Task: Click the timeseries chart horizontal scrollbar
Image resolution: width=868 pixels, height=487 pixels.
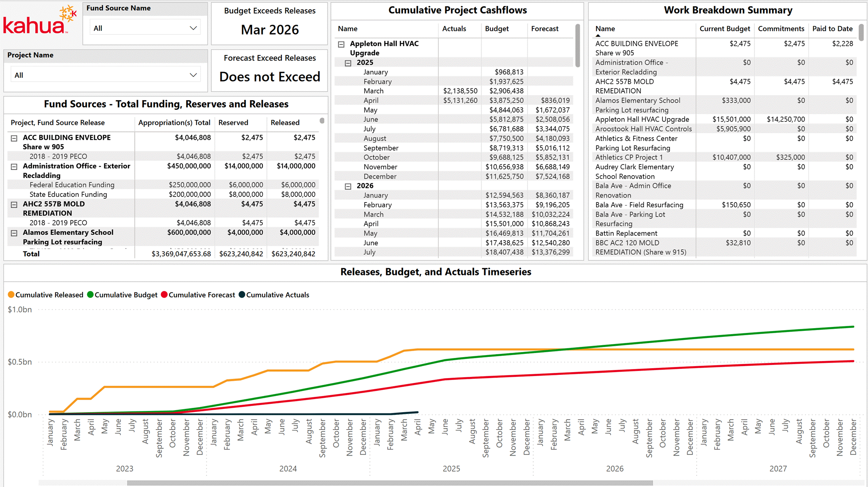Action: pos(390,483)
